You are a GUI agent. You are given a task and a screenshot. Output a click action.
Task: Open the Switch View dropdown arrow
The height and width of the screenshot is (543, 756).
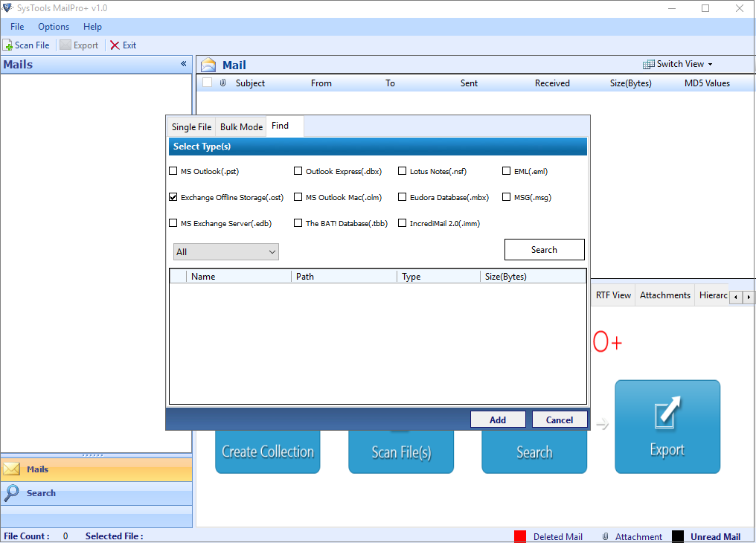click(710, 64)
